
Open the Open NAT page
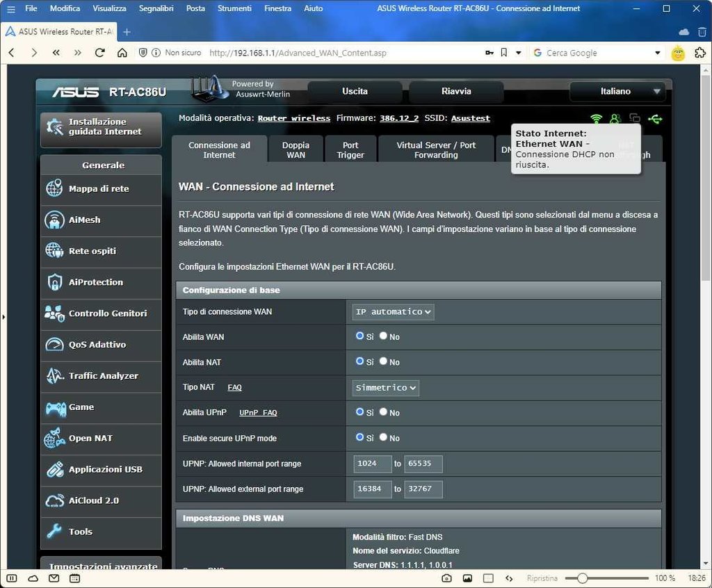[102, 439]
